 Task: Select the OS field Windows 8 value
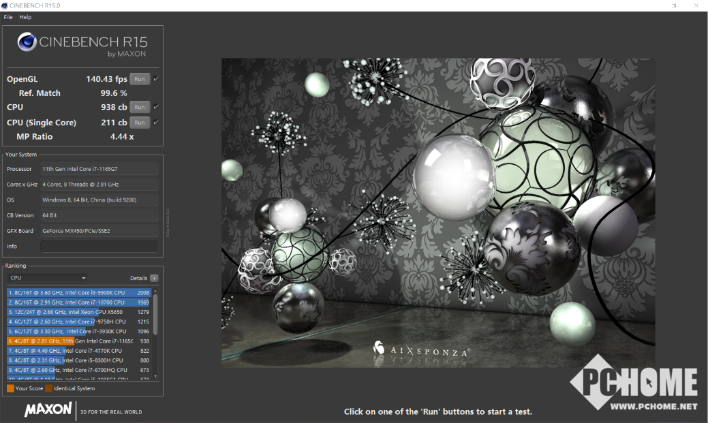(99, 200)
